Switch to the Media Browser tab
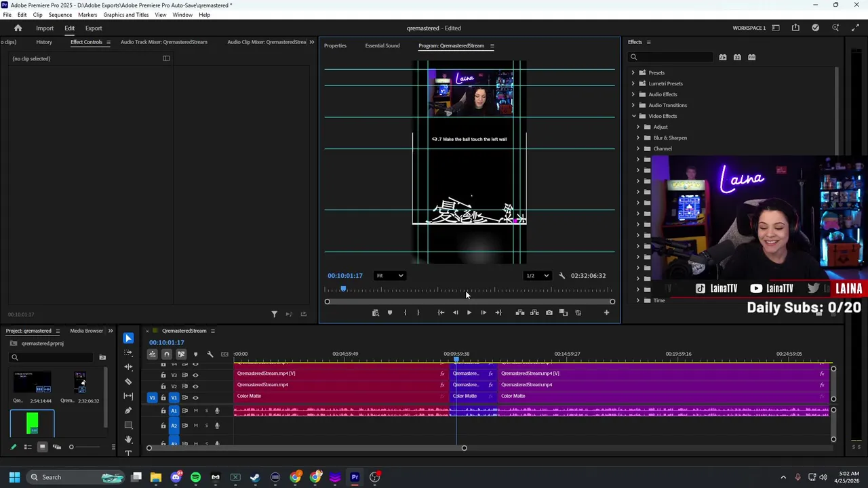This screenshot has width=868, height=488. point(87,331)
